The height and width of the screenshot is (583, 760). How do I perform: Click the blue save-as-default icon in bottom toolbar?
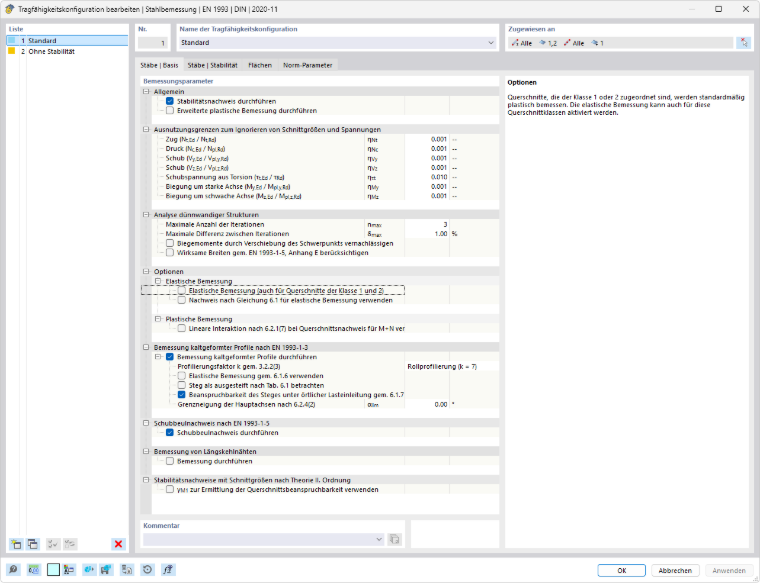[106, 569]
